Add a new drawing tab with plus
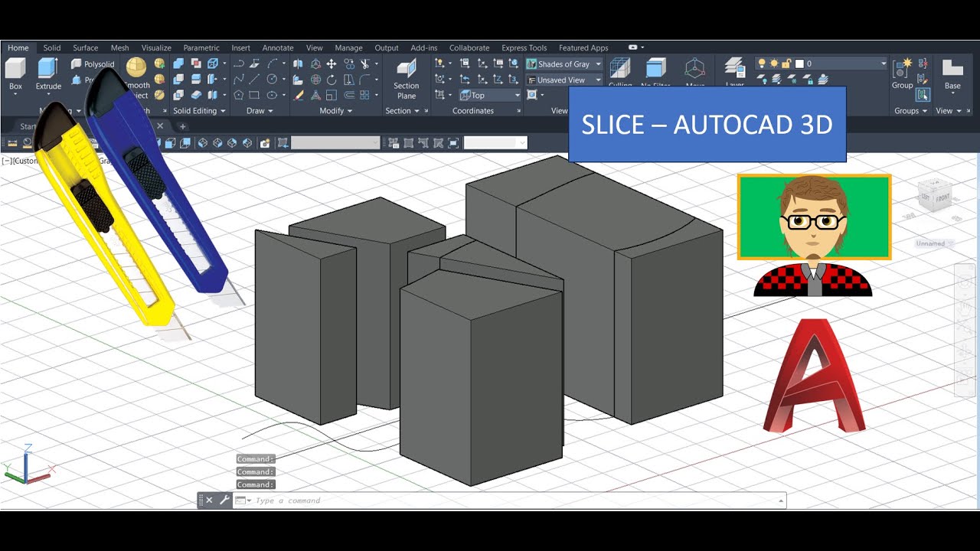Viewport: 980px width, 551px height. [182, 126]
